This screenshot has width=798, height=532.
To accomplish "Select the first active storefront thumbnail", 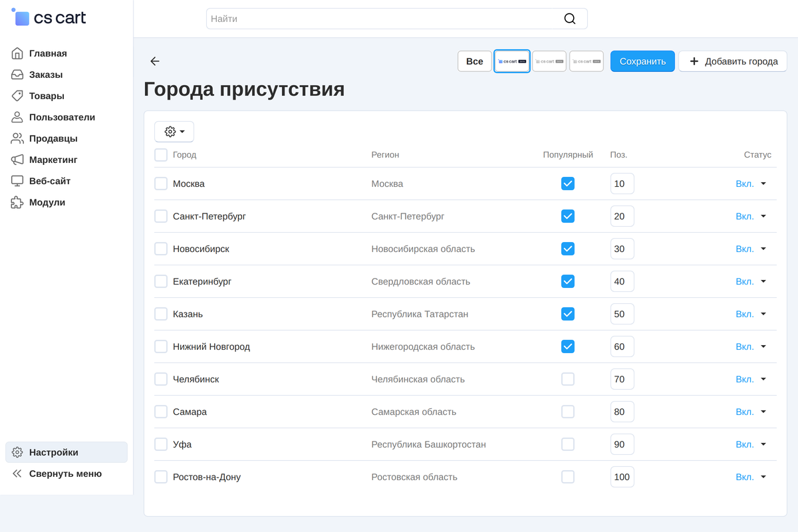I will coord(512,61).
